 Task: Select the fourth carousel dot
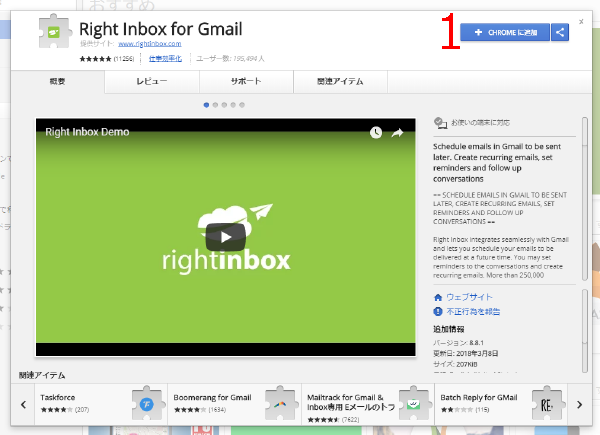[233, 105]
